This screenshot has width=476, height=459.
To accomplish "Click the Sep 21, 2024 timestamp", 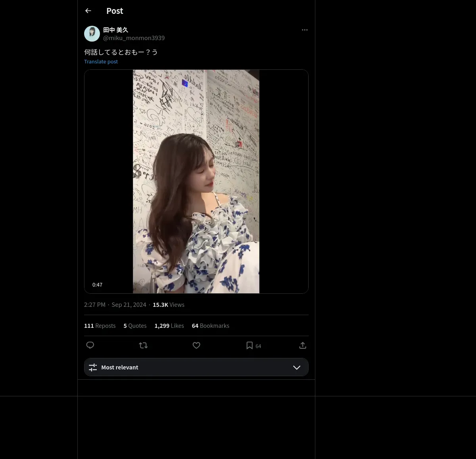I will click(x=129, y=305).
